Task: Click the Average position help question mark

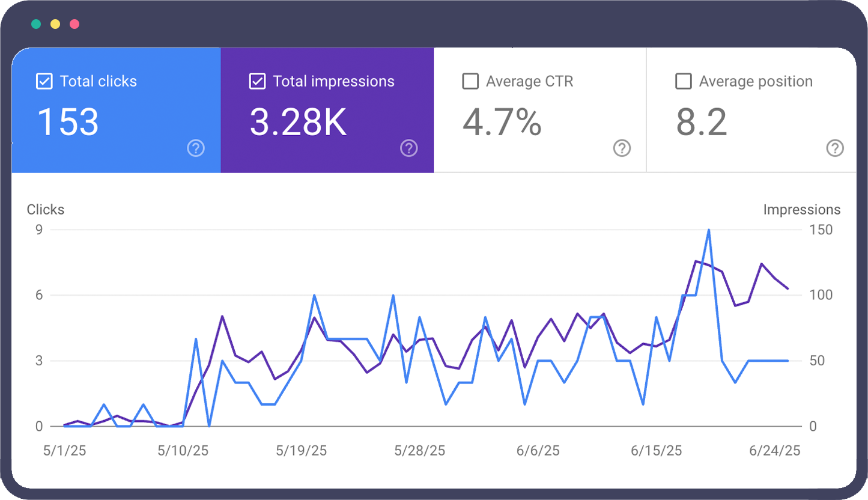Action: 835,148
